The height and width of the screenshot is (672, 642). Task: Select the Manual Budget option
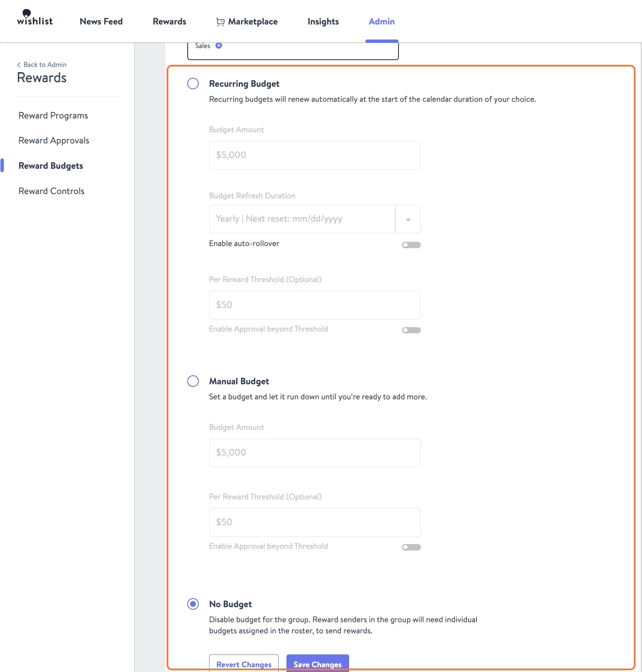193,381
